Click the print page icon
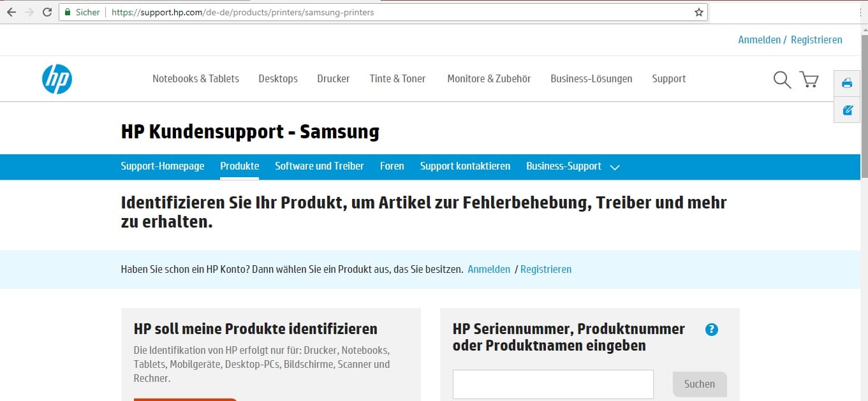 click(847, 83)
